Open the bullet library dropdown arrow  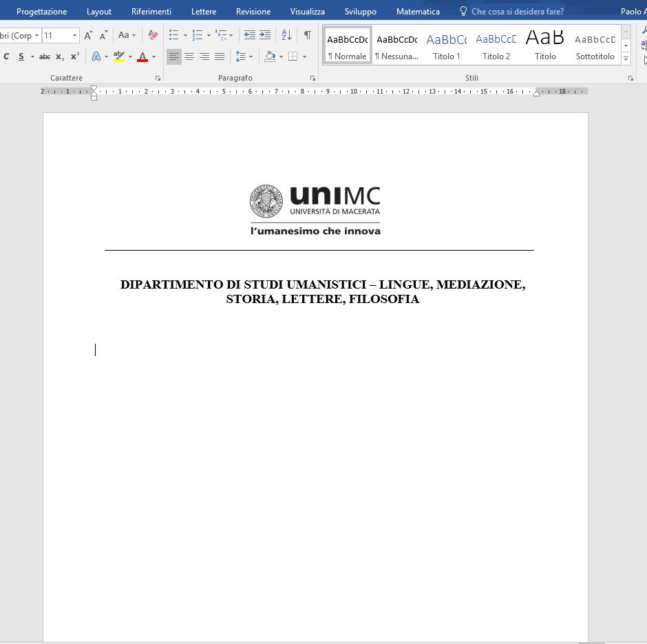coord(185,36)
